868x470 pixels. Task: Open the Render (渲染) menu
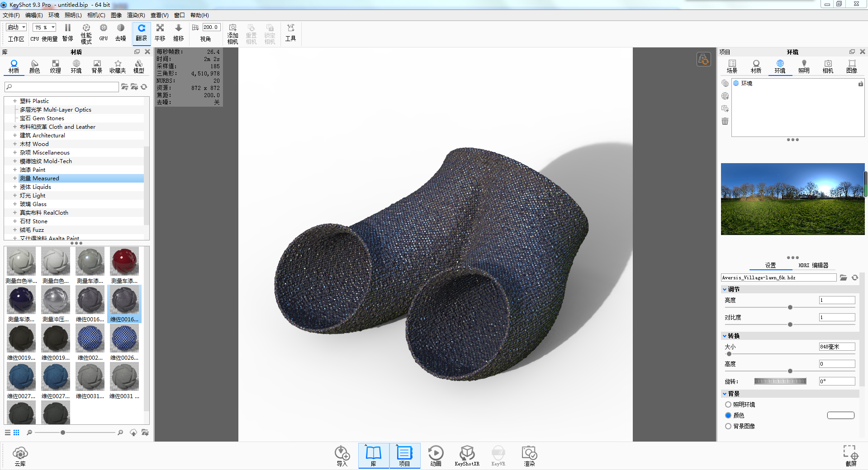136,15
